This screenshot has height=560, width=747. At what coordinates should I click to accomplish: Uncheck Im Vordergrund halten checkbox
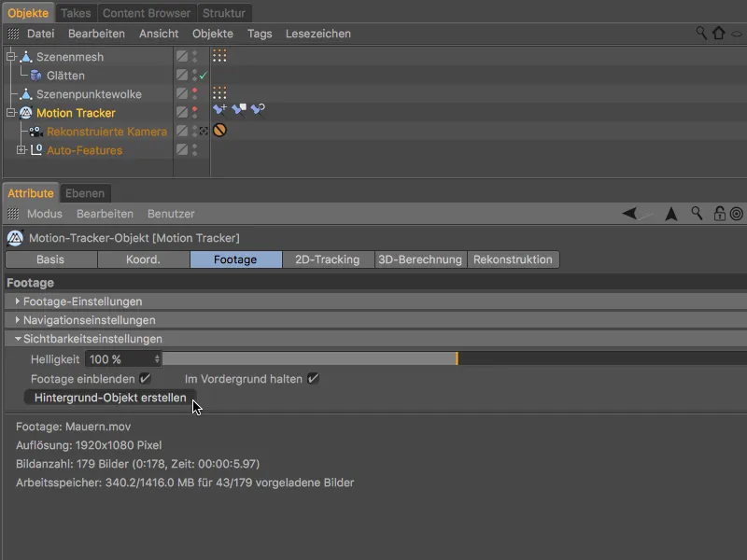click(313, 379)
